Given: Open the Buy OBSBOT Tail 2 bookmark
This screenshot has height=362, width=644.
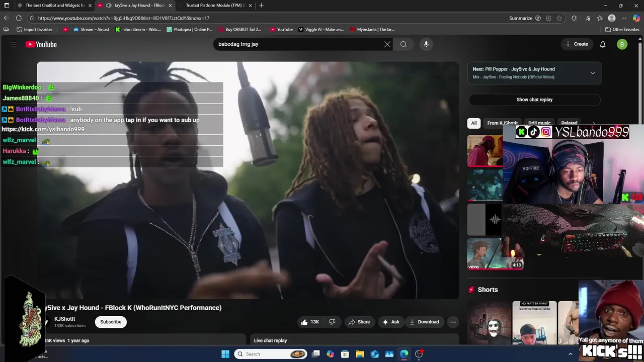Looking at the screenshot, I should click(240, 30).
